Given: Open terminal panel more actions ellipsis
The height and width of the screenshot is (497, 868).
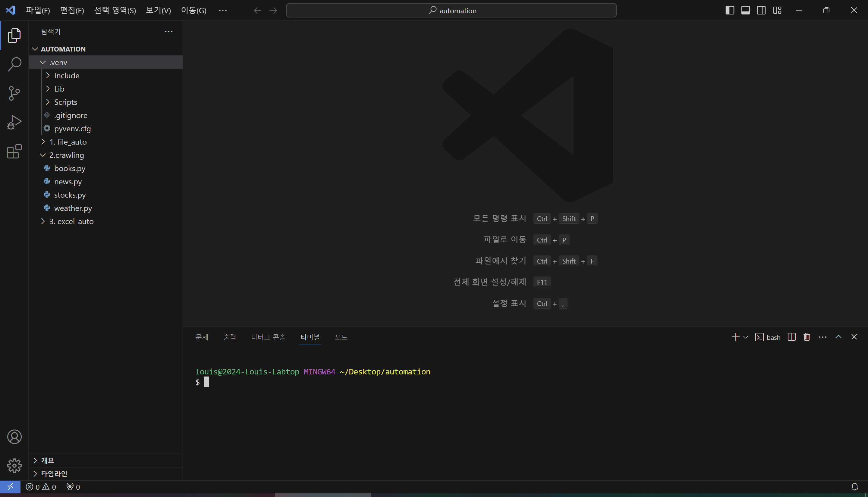Looking at the screenshot, I should tap(822, 337).
